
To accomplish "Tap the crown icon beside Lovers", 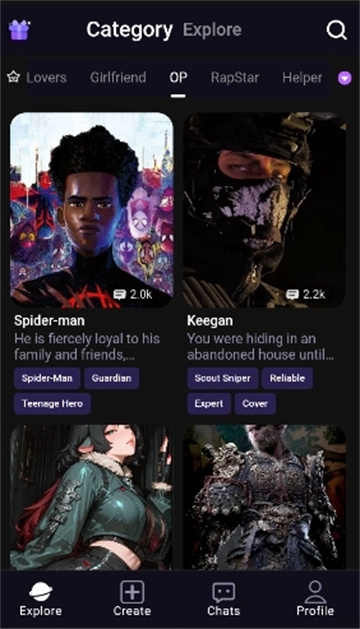I will click(13, 77).
